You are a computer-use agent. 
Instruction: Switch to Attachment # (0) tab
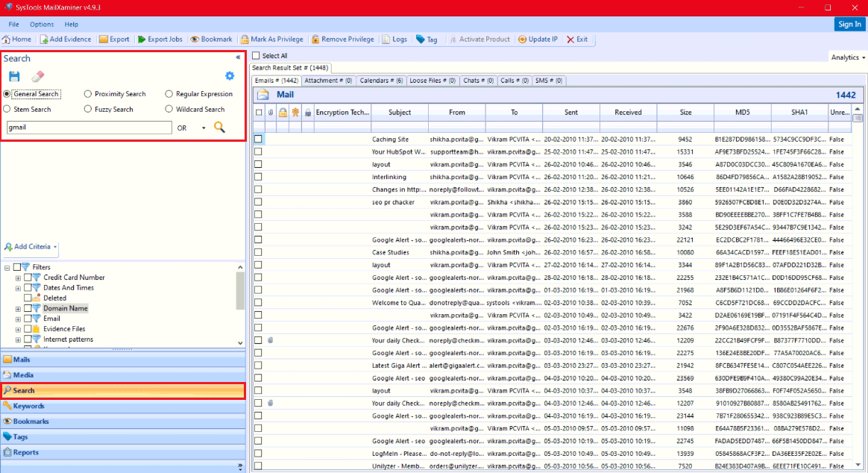pyautogui.click(x=328, y=81)
